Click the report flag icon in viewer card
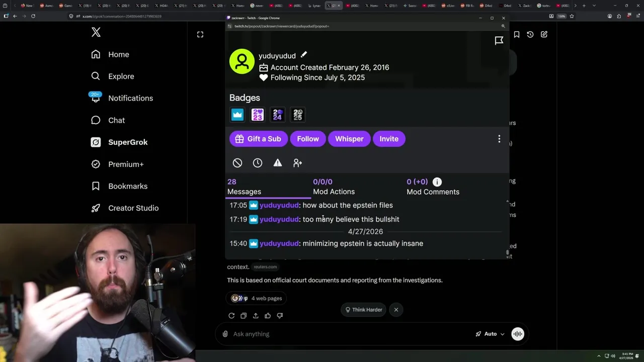644x362 pixels. 499,41
